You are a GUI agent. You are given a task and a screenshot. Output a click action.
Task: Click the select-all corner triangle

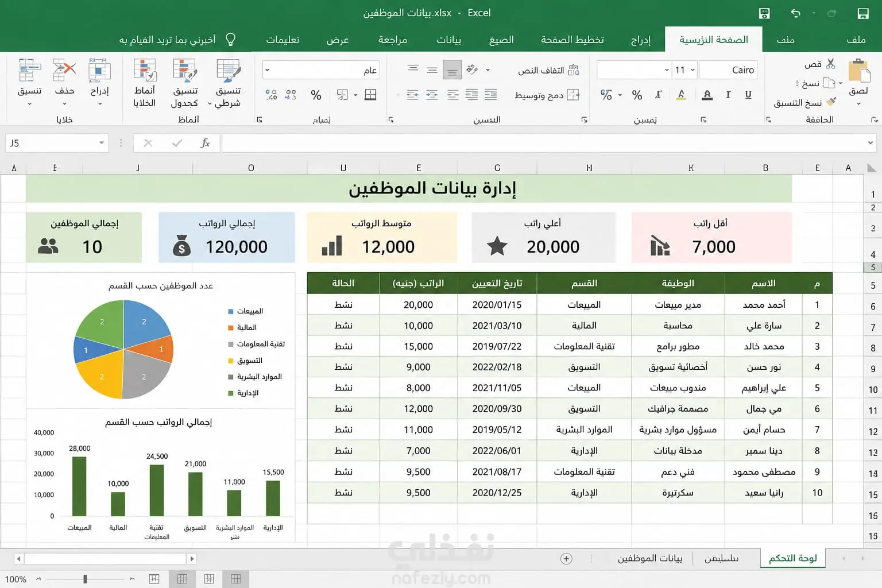coord(872,168)
